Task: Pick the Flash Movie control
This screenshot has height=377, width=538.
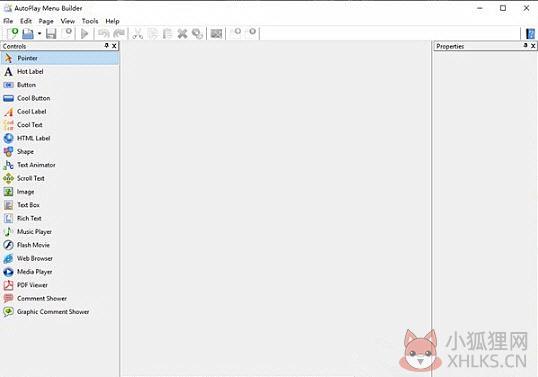Action: (x=60, y=245)
